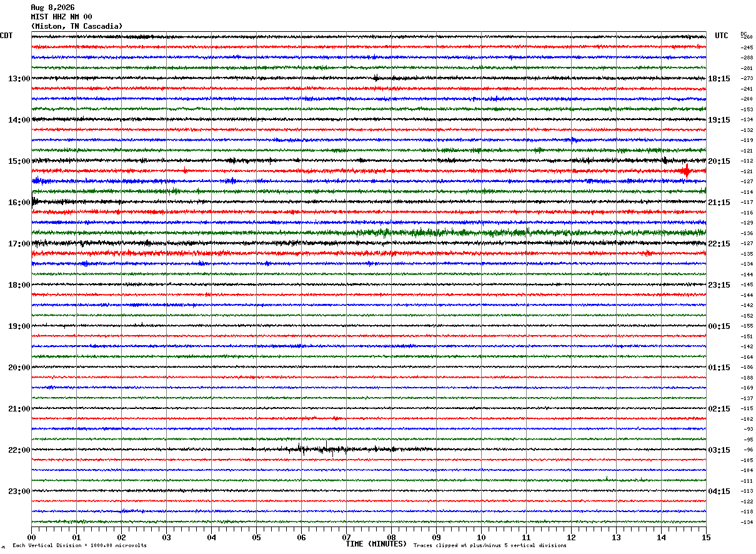Click the DC offset value -245
The width and height of the screenshot is (756, 554).
click(x=747, y=48)
